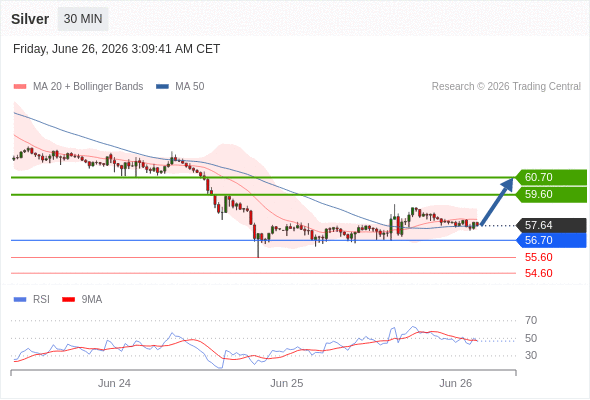The image size is (590, 400).
Task: Select the 56.70 blue pivot label
Action: 550,240
